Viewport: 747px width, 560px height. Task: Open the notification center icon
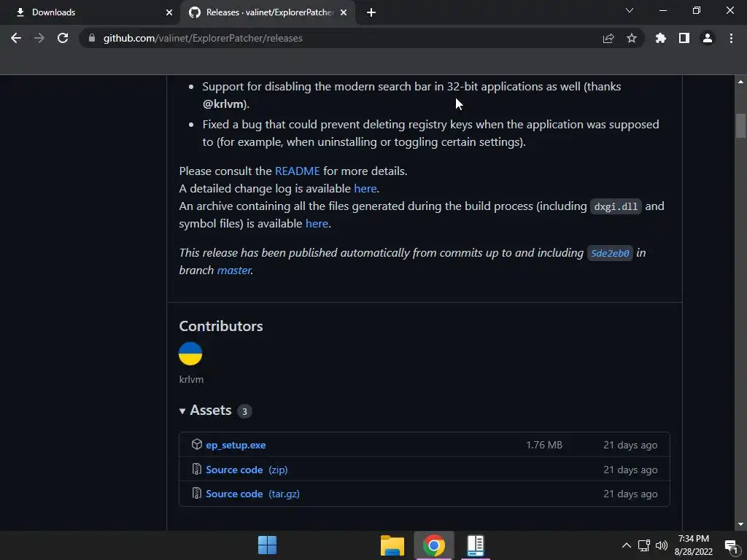pos(731,545)
